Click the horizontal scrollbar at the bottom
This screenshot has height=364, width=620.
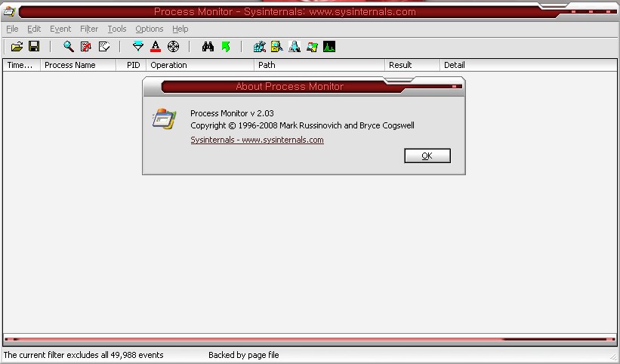tap(310, 339)
